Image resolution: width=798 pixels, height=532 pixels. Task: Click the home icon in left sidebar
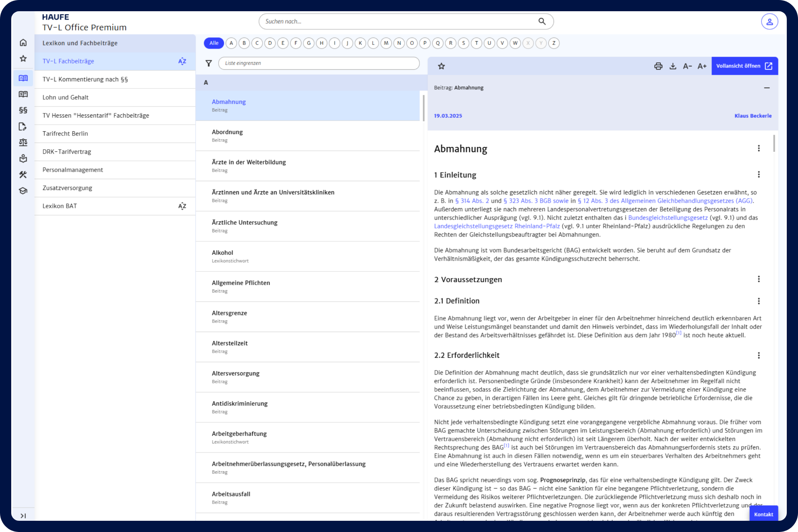23,43
